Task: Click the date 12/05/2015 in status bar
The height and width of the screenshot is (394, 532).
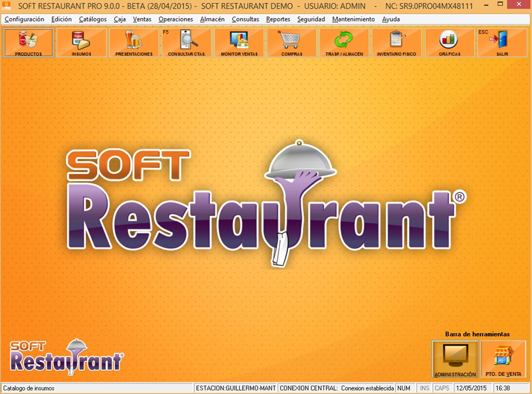Action: (471, 388)
